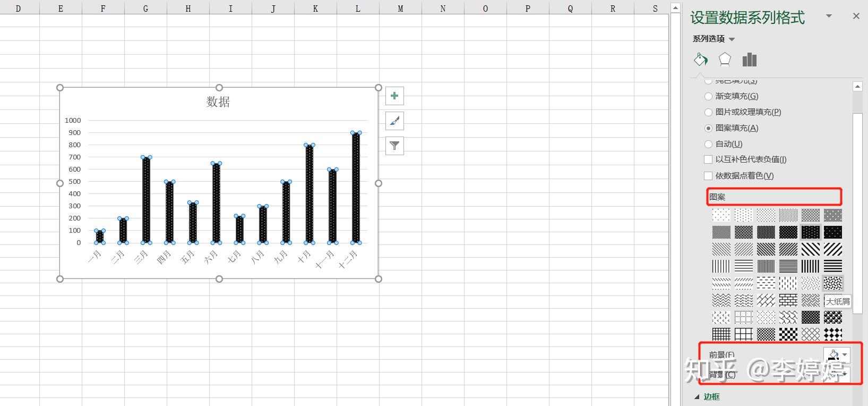Select the diagonal brick pattern
Image resolution: width=868 pixels, height=406 pixels.
pos(766,300)
